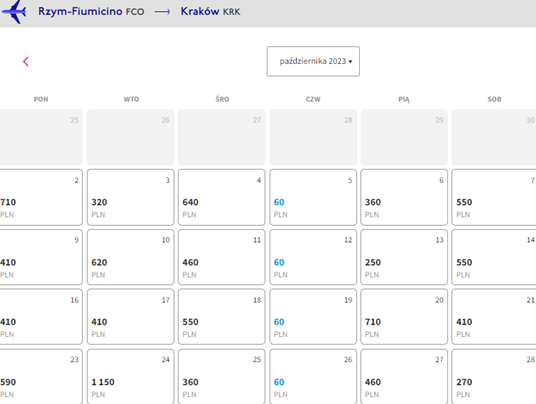536x404 pixels.
Task: Click greyed-out September 27 cell
Action: [222, 137]
